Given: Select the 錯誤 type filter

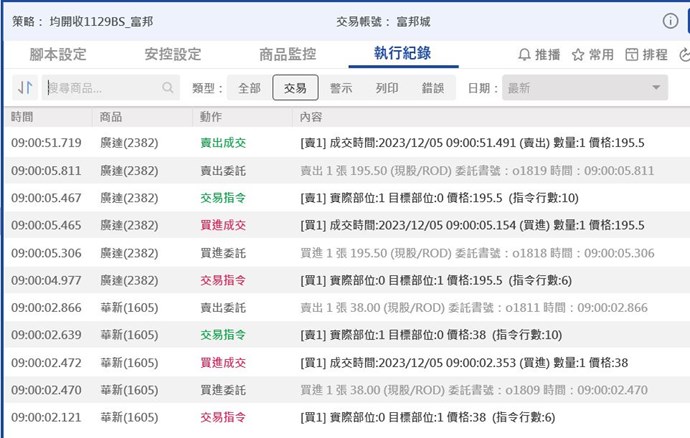Looking at the screenshot, I should coord(432,88).
